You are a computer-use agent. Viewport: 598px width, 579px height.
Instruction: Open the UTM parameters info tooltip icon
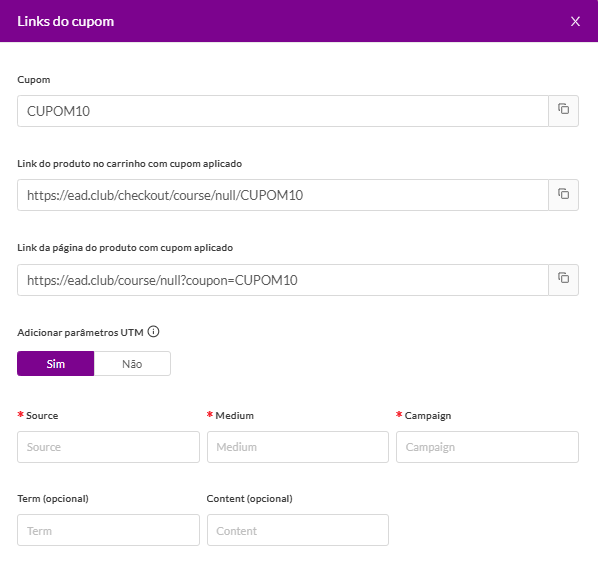click(153, 332)
